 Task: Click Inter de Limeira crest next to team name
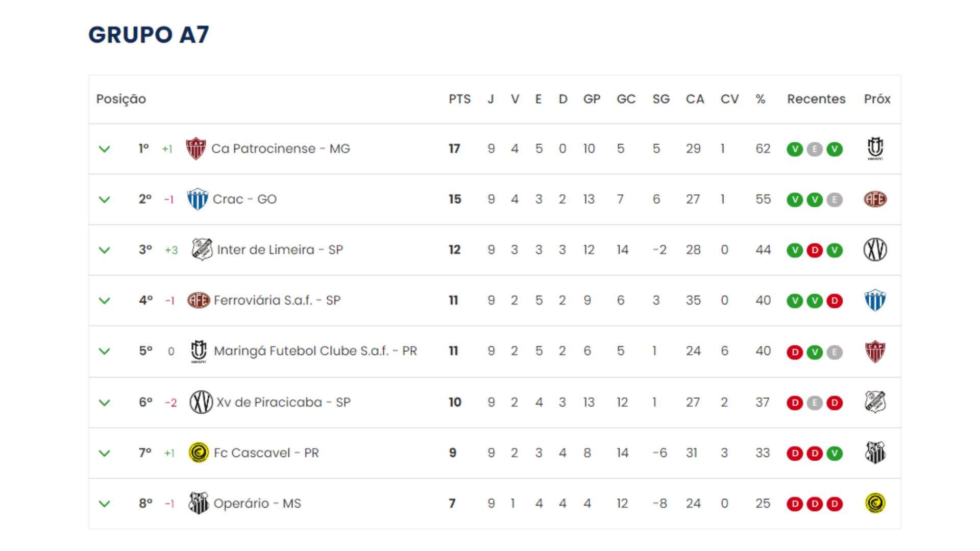click(x=202, y=249)
